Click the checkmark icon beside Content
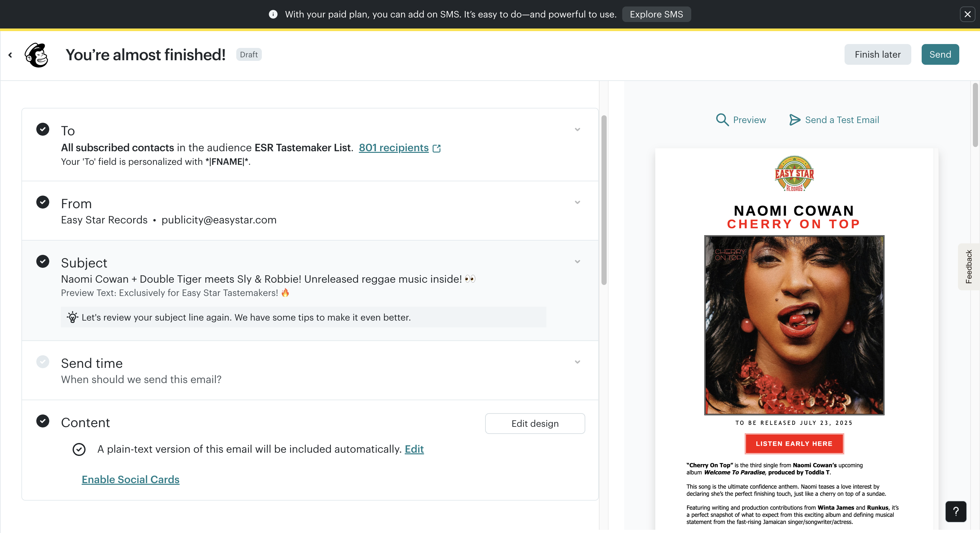Image resolution: width=980 pixels, height=533 pixels. tap(42, 421)
